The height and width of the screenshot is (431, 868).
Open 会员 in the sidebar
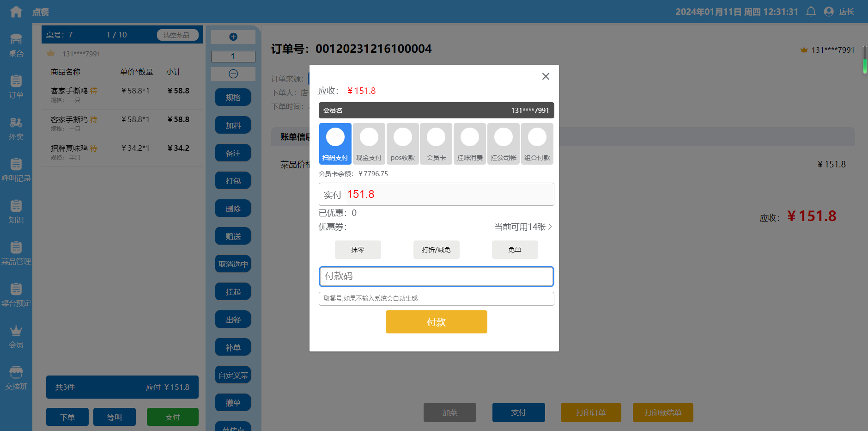[16, 337]
